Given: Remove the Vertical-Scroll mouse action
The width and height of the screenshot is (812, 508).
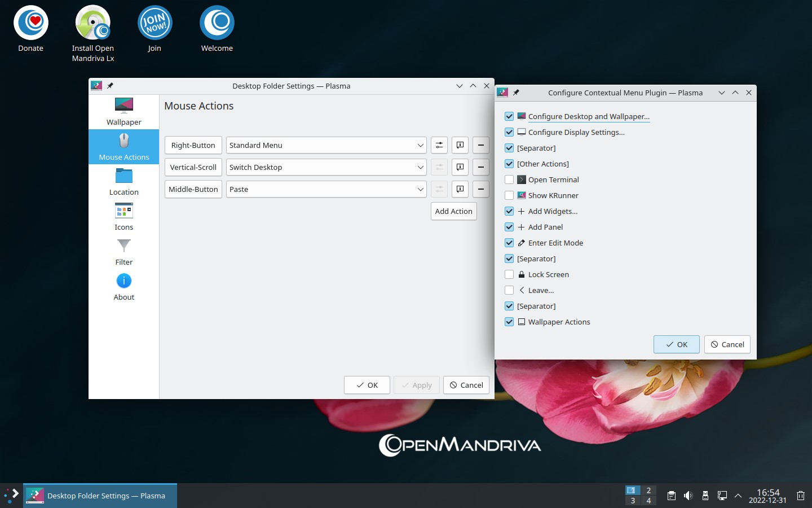Looking at the screenshot, I should tap(480, 167).
